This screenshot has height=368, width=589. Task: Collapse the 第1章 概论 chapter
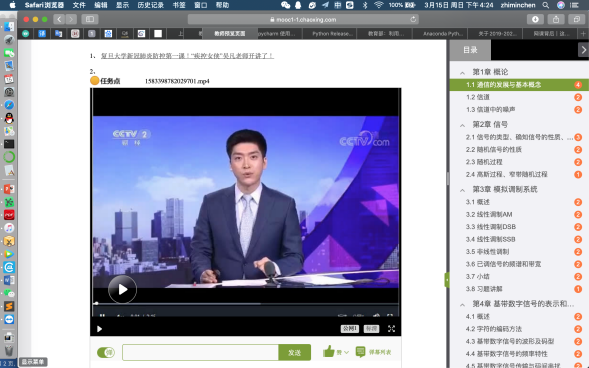click(x=462, y=73)
